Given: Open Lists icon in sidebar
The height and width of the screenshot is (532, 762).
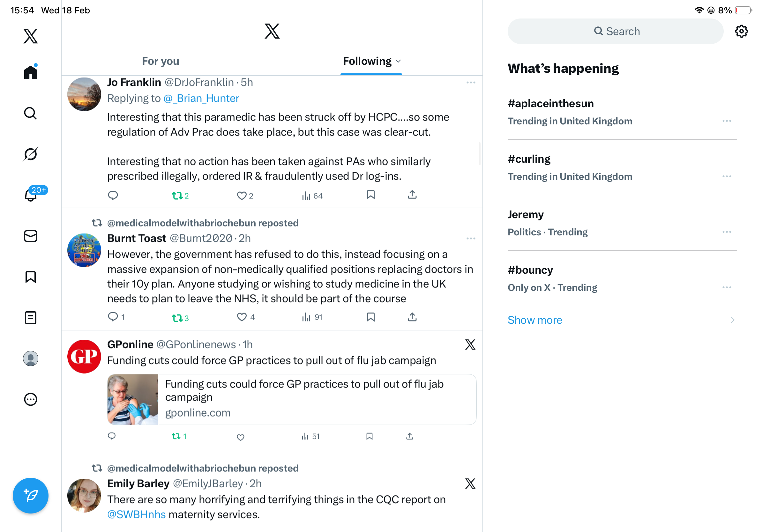Looking at the screenshot, I should pyautogui.click(x=31, y=317).
